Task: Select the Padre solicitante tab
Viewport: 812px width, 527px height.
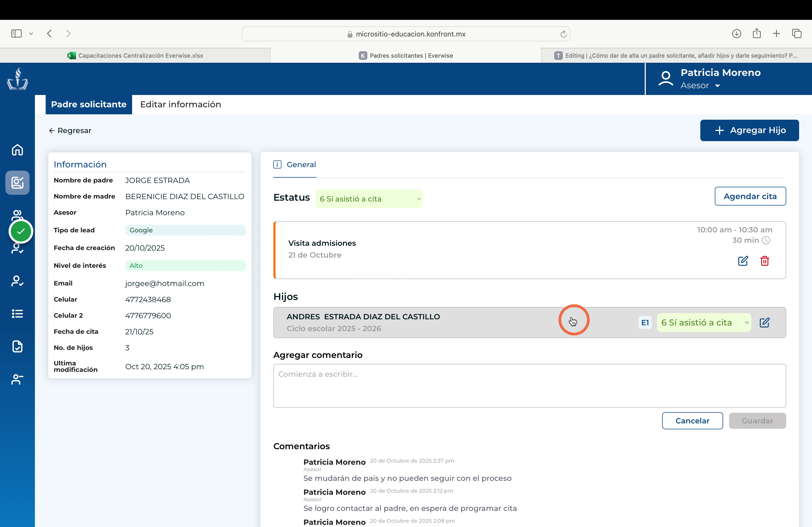Action: pyautogui.click(x=89, y=104)
